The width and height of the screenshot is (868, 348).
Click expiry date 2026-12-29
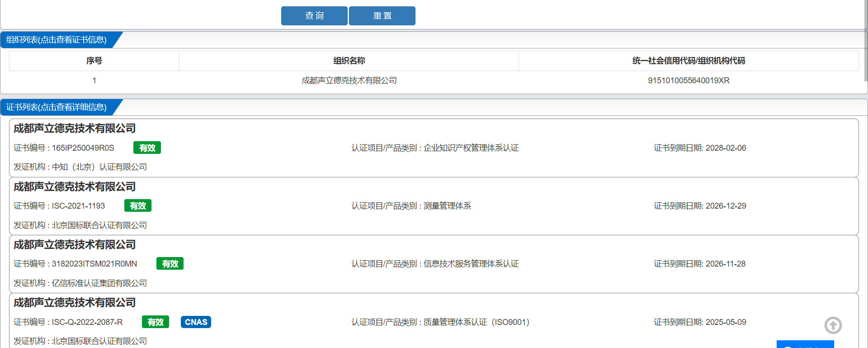(726, 206)
